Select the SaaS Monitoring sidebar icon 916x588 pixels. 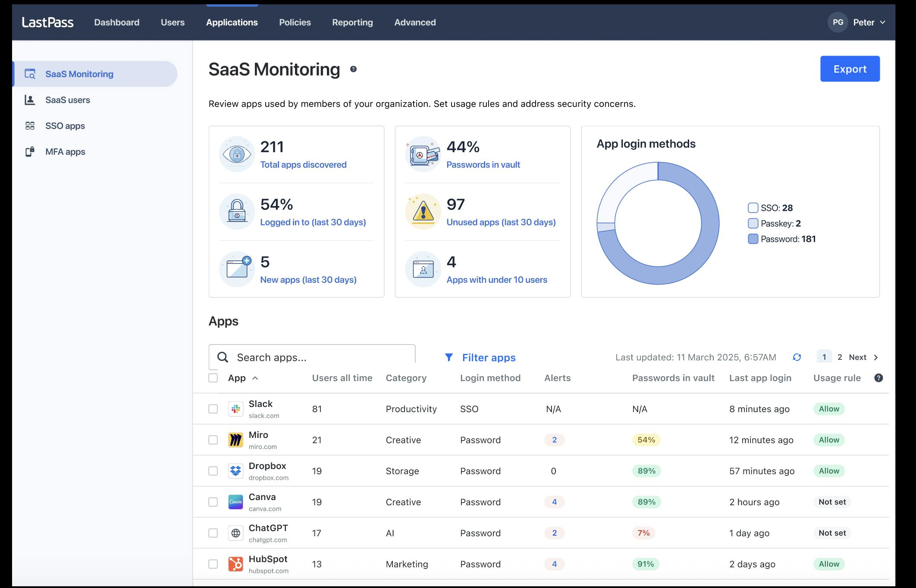30,74
